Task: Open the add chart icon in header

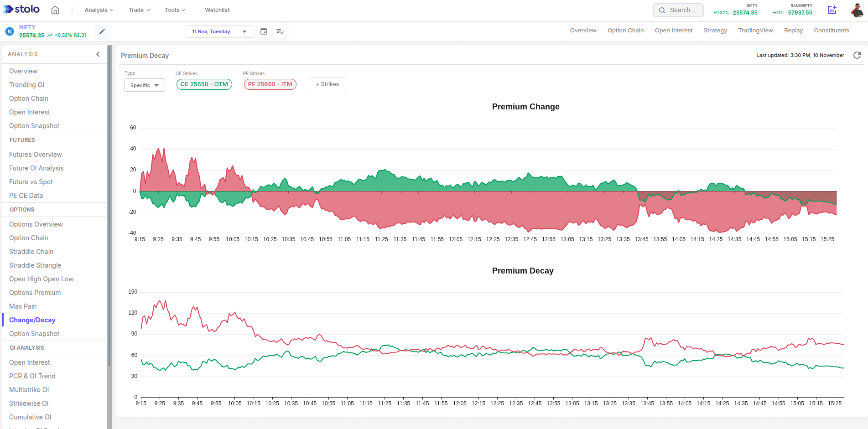Action: point(832,10)
